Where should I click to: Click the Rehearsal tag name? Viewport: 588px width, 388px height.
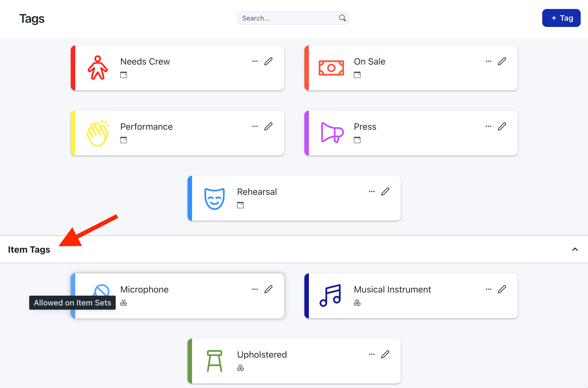pyautogui.click(x=257, y=192)
